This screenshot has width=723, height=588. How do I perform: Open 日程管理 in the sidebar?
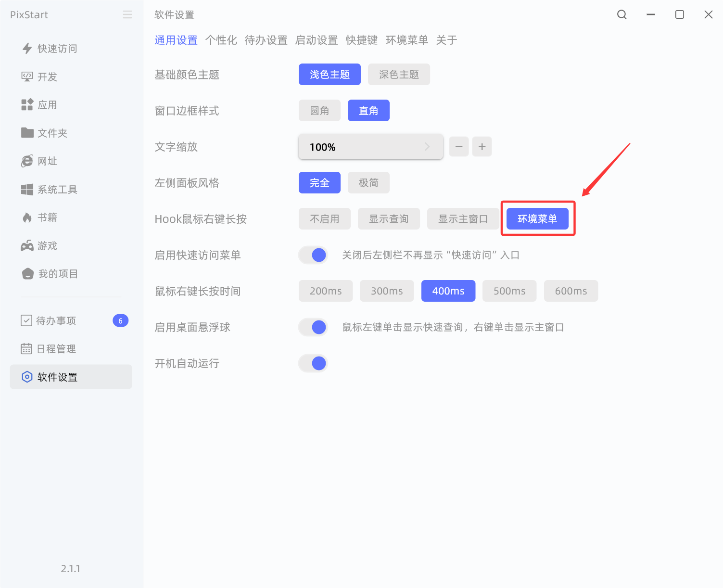(x=71, y=348)
